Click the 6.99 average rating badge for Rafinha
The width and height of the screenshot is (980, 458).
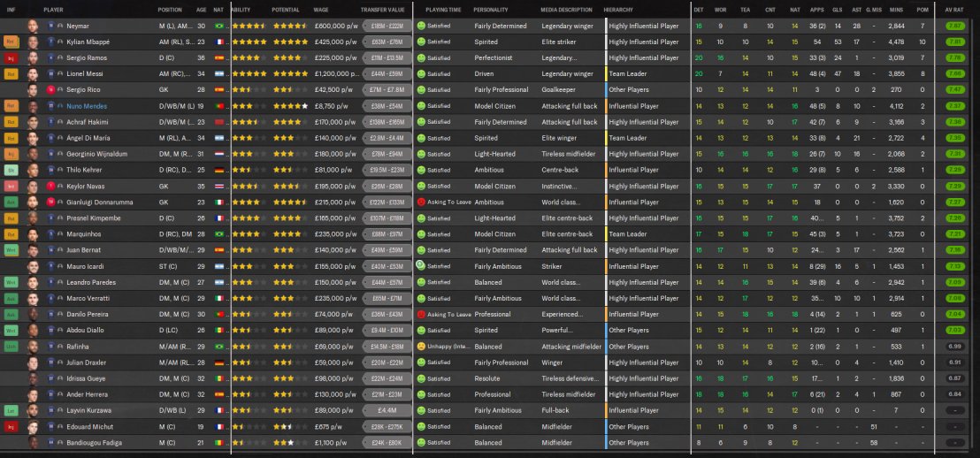(954, 347)
